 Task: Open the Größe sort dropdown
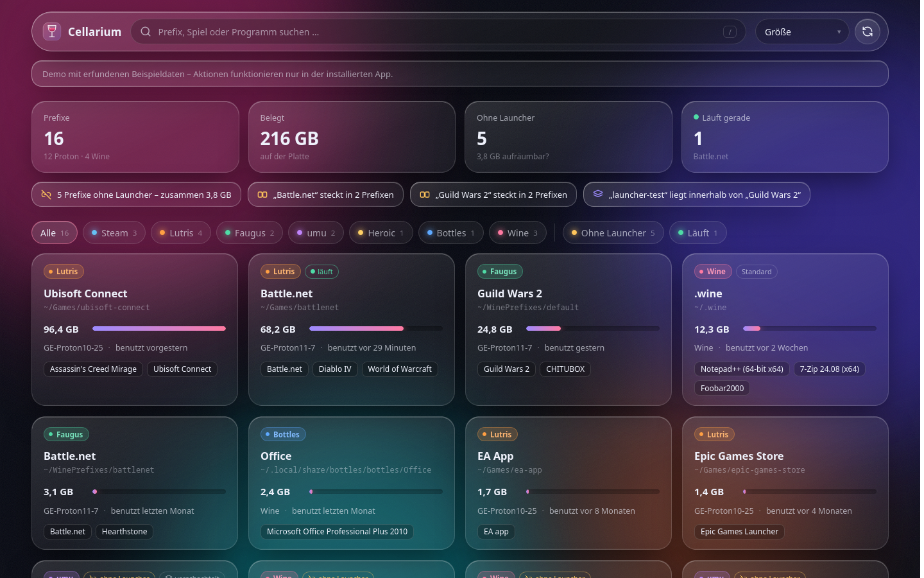802,31
